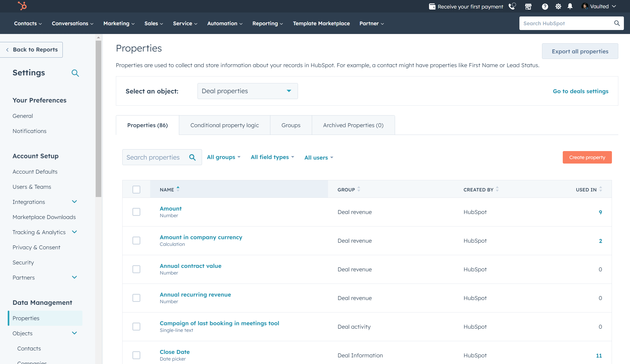Collapse the Objects section in the sidebar
Viewport: 630px width, 364px height.
(x=74, y=333)
